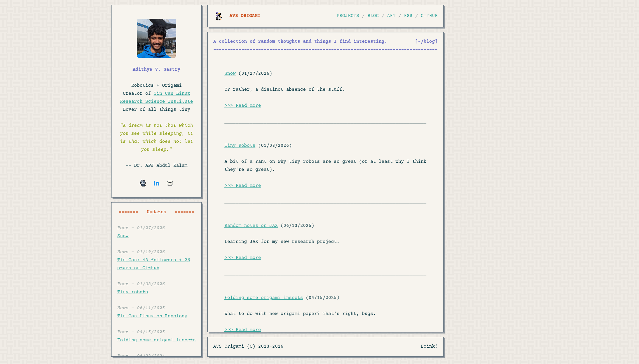Go to the BLOG navigation item

pos(373,16)
